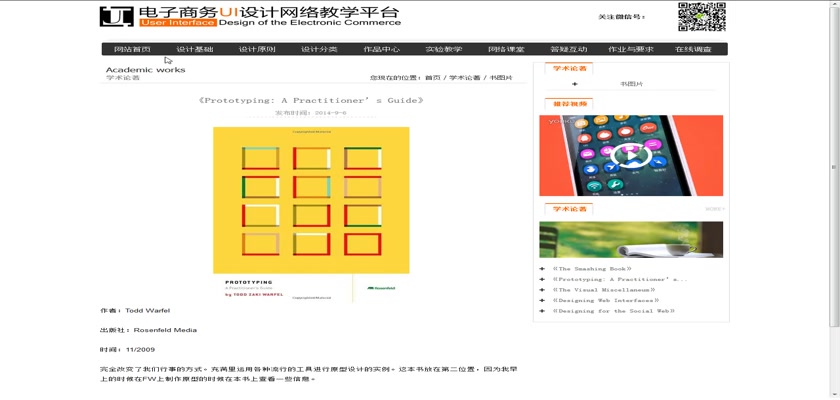The width and height of the screenshot is (840, 400).
Task: Click the coffee cup banner image
Action: (x=631, y=239)
